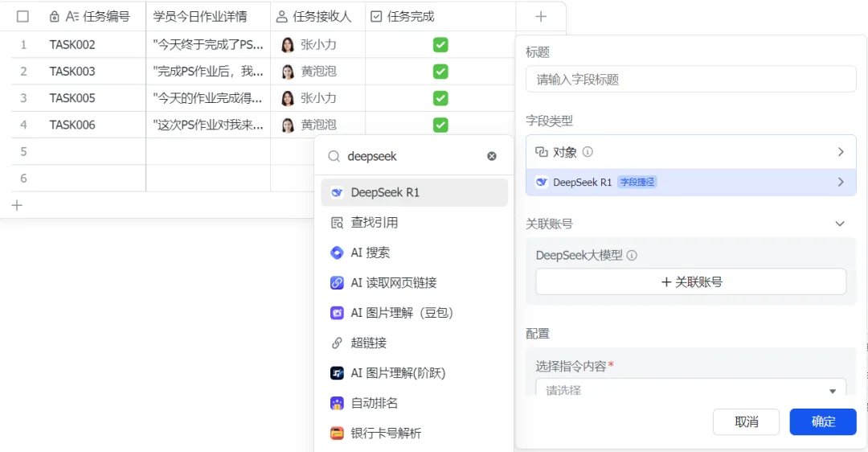Click the 自动排名 icon
This screenshot has height=452, width=868.
pyautogui.click(x=337, y=403)
